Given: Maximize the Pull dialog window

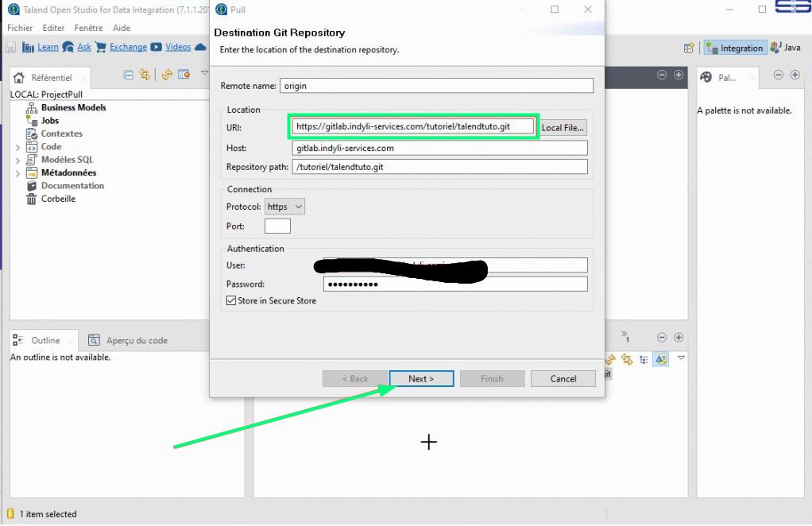Looking at the screenshot, I should [x=555, y=10].
